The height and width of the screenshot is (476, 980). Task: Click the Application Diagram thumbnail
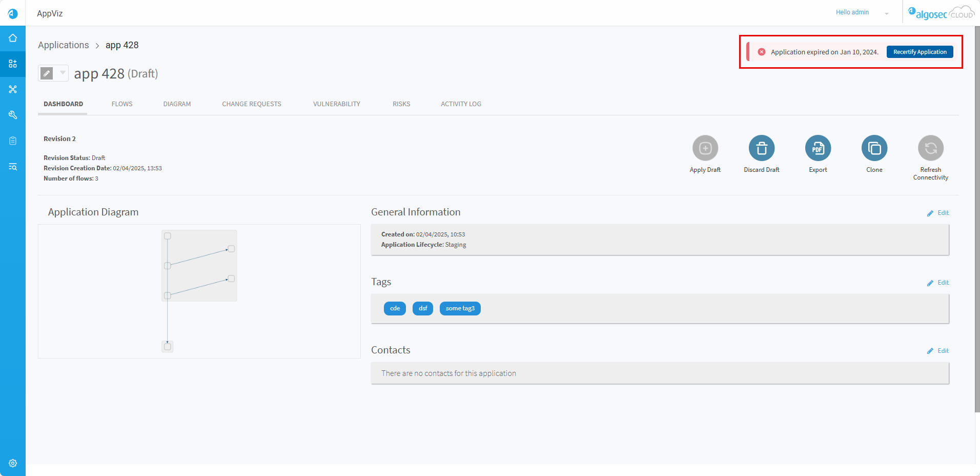click(x=199, y=291)
